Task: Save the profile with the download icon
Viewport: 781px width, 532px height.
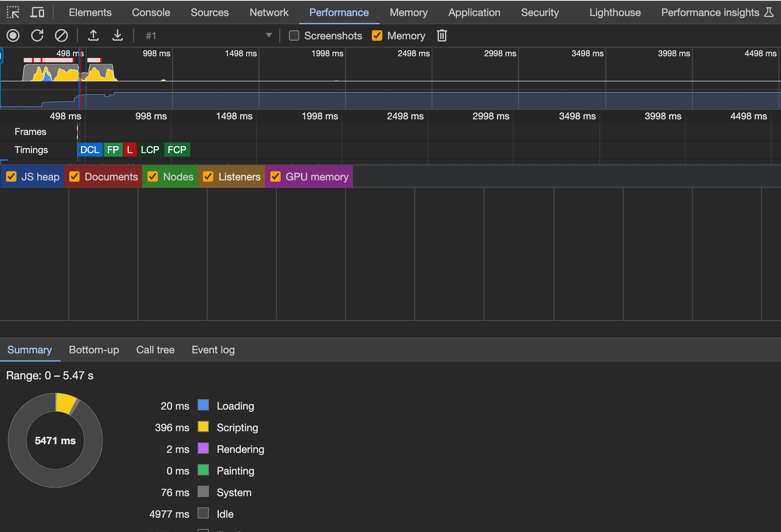Action: [118, 35]
